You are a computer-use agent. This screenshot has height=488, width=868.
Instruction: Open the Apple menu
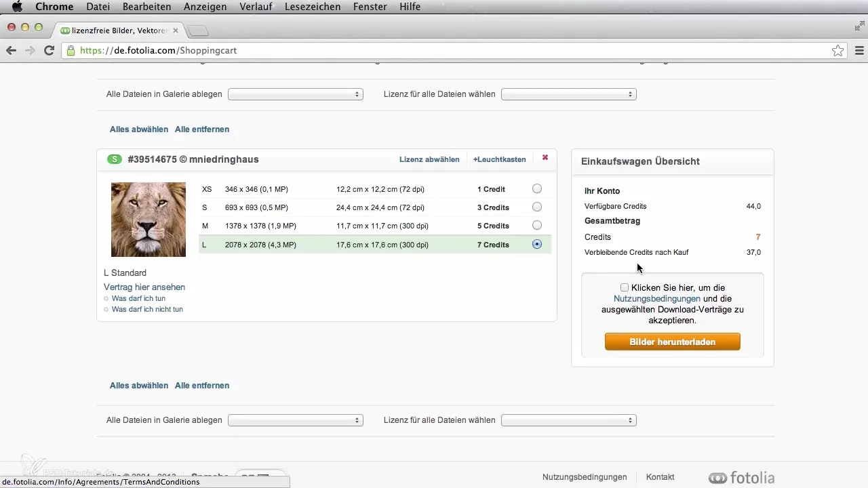pyautogui.click(x=18, y=7)
